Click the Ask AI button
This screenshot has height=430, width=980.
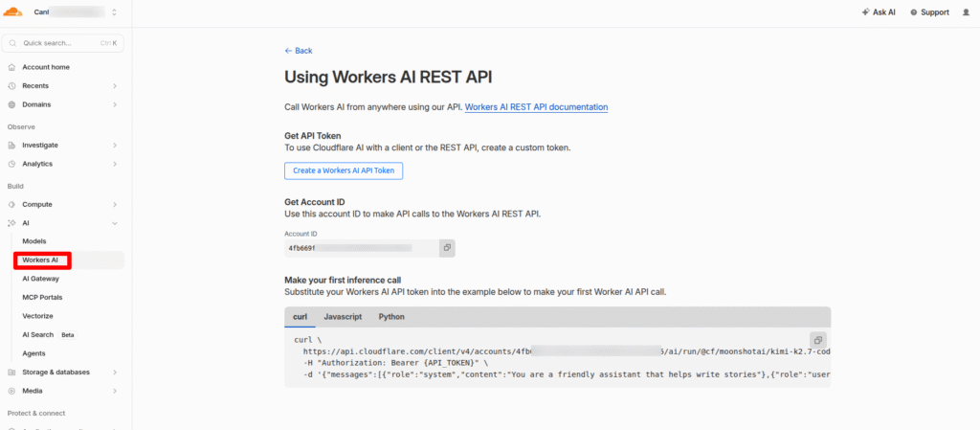pyautogui.click(x=879, y=11)
